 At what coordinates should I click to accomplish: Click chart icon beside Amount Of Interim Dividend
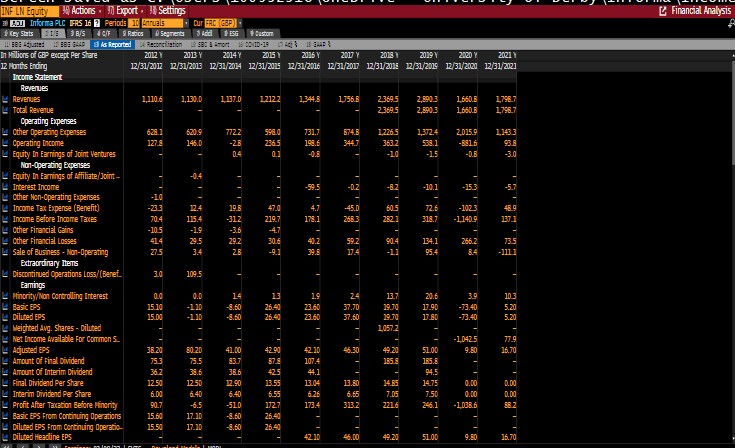pyautogui.click(x=5, y=372)
